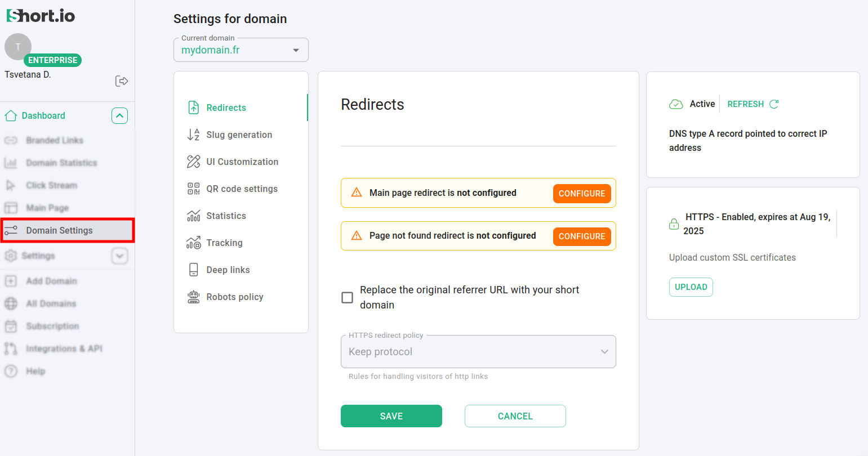Open the Current domain dropdown
The height and width of the screenshot is (456, 868).
click(x=241, y=50)
